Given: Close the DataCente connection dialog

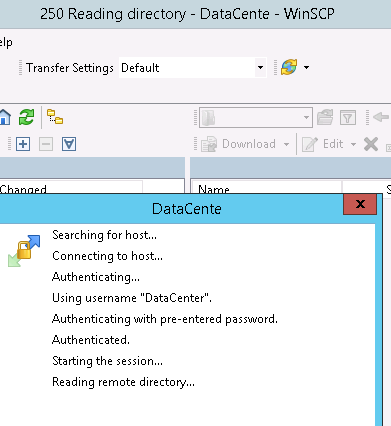Looking at the screenshot, I should pyautogui.click(x=360, y=204).
